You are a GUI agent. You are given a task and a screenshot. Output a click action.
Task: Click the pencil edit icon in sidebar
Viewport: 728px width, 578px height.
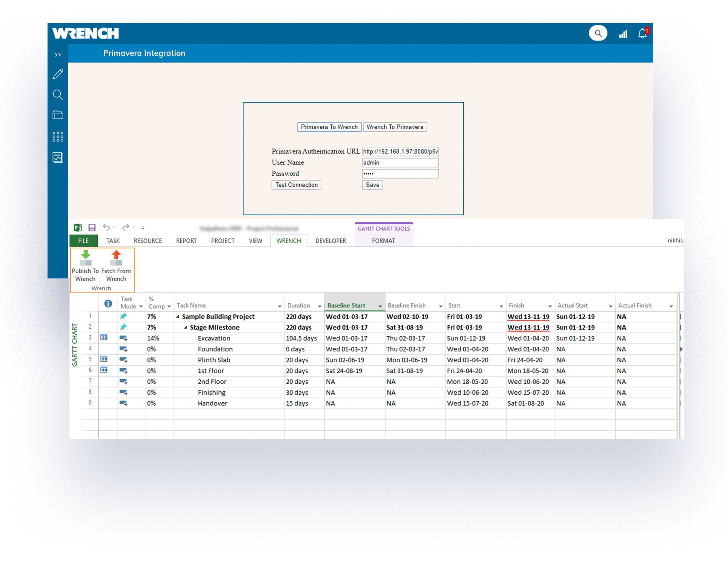click(x=58, y=74)
